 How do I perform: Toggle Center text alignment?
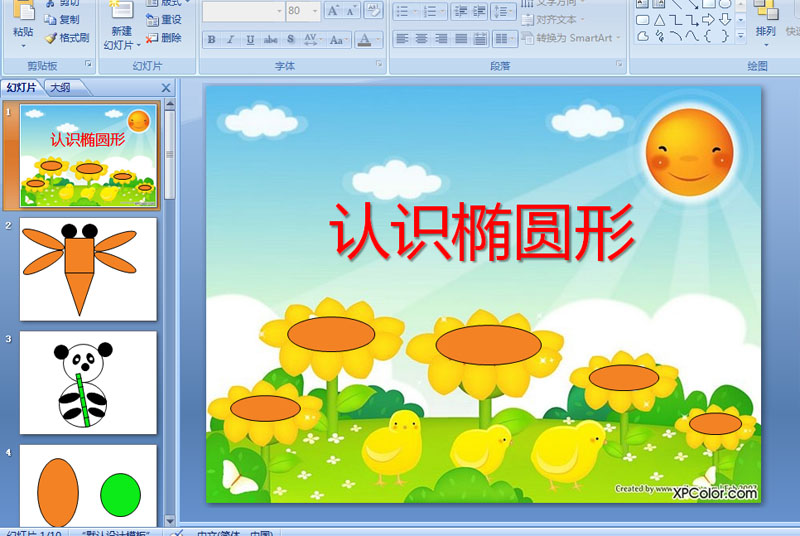[x=421, y=39]
